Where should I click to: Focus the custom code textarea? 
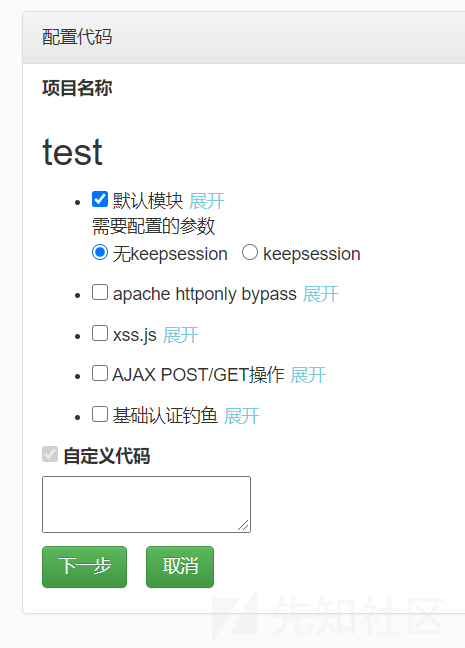pyautogui.click(x=146, y=504)
